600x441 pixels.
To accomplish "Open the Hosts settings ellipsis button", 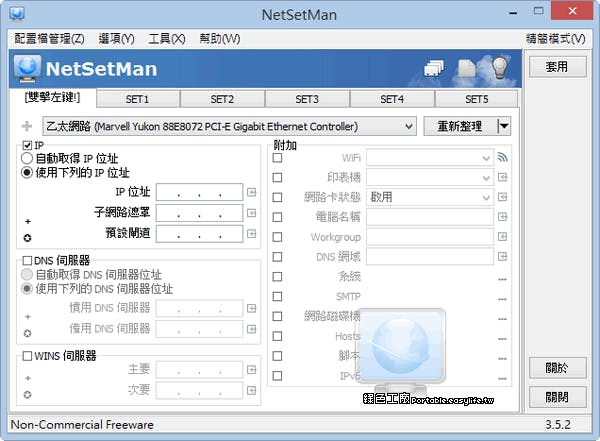I will click(502, 339).
